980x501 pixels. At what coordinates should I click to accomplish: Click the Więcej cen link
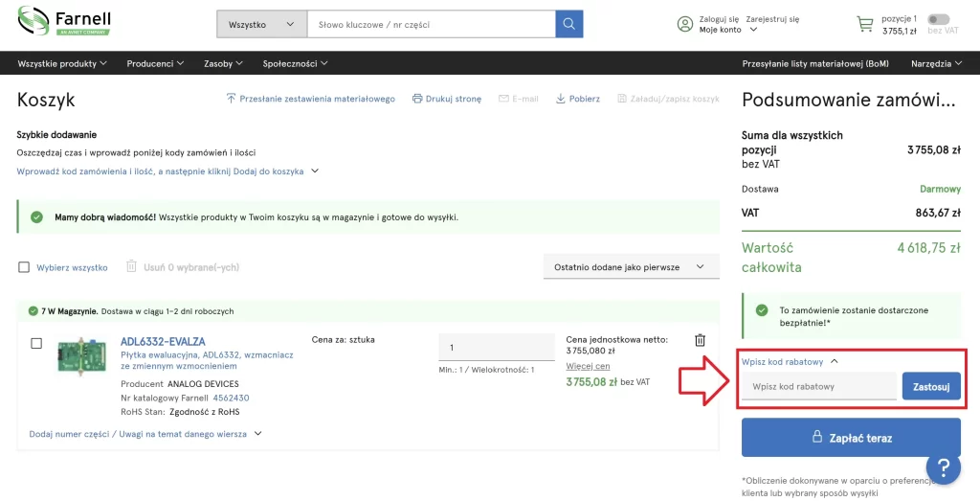tap(588, 366)
